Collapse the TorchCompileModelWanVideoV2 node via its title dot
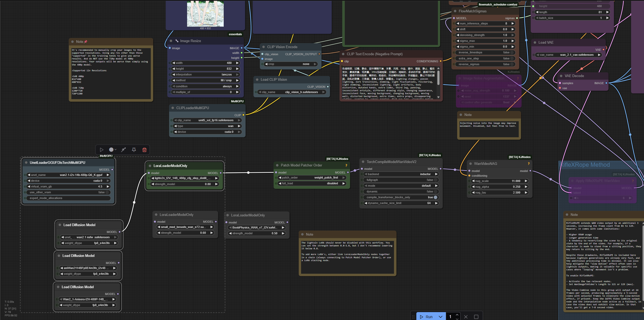Image resolution: width=644 pixels, height=320 pixels. (x=363, y=162)
